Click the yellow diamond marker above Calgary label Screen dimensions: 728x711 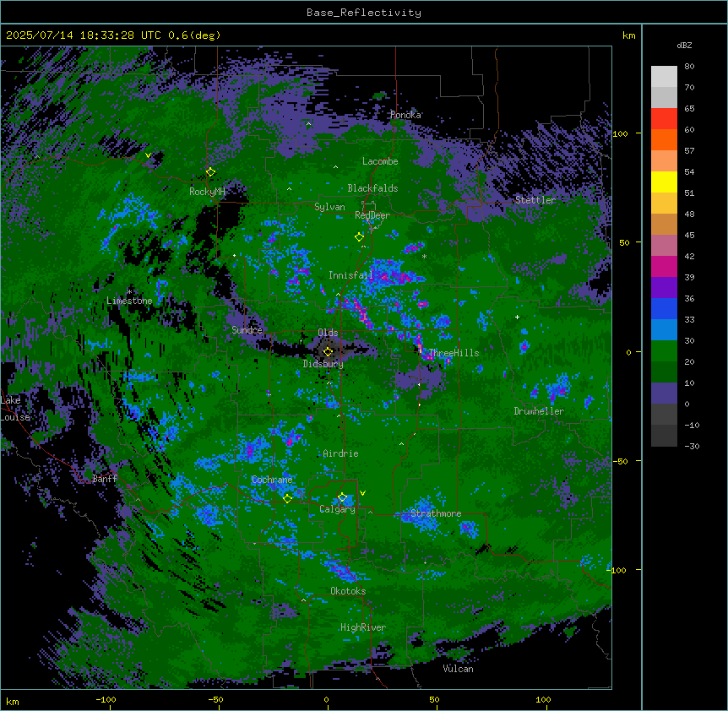tap(342, 497)
